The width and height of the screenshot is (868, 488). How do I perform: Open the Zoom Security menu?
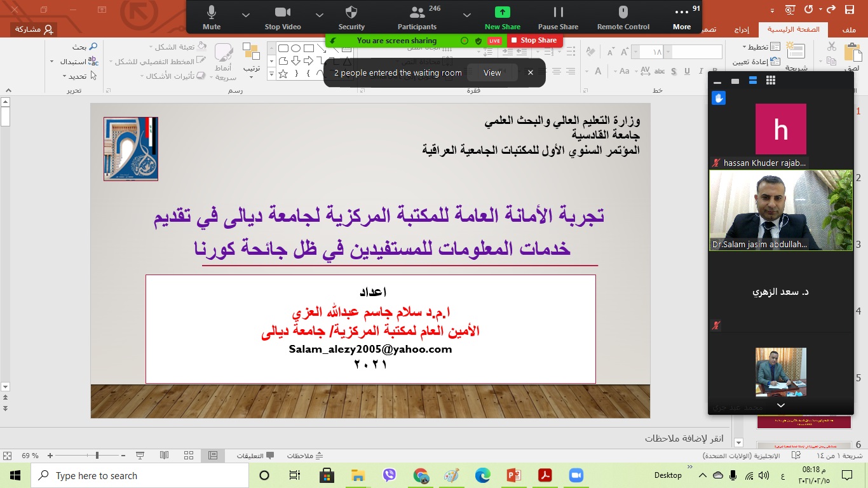[351, 18]
